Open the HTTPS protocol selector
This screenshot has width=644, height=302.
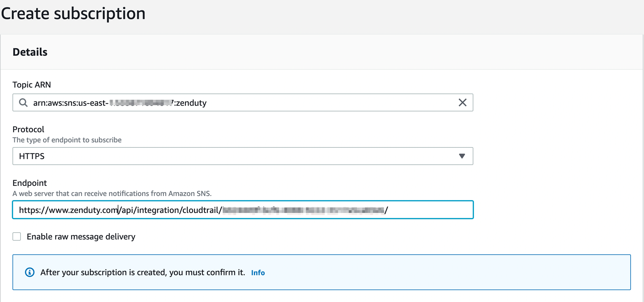243,156
